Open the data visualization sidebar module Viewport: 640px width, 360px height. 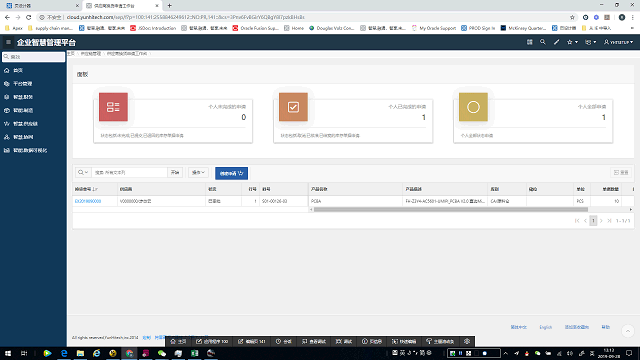29,151
